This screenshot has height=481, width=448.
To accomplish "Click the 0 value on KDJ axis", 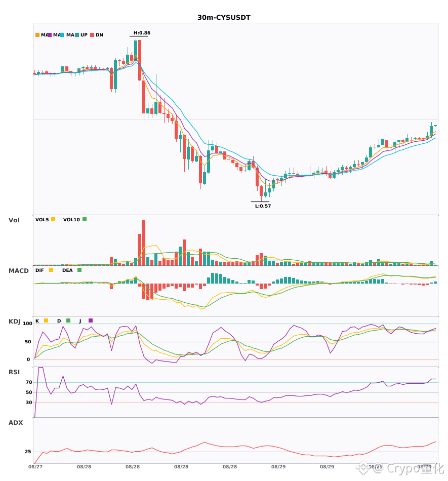I will click(x=28, y=359).
